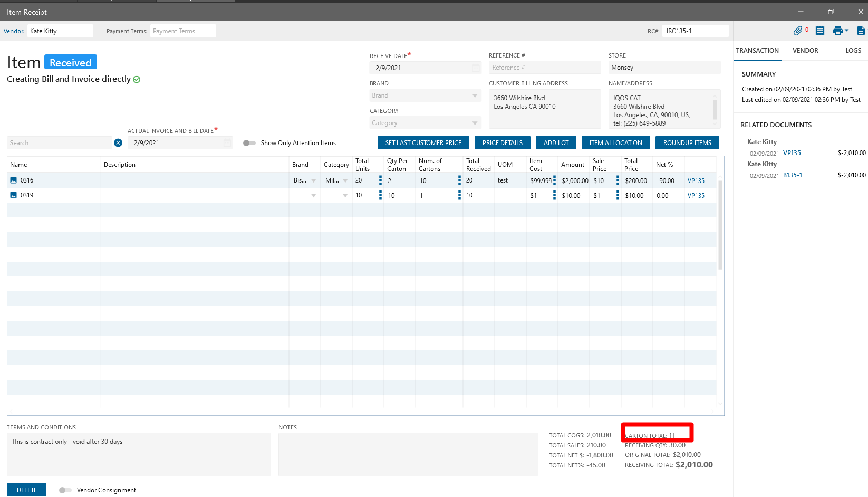Click the Roundup Items button
Viewport: 868px width, 497px height.
pos(687,143)
